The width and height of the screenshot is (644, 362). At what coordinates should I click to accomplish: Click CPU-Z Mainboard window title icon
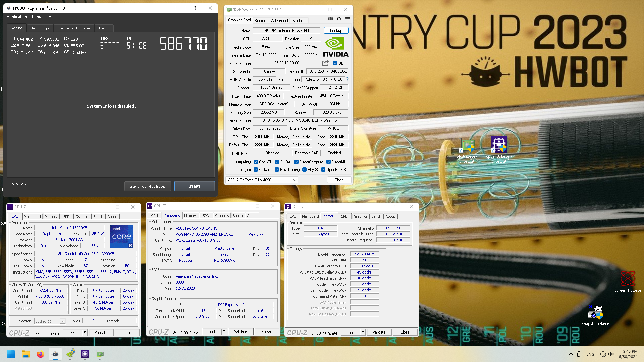[150, 206]
